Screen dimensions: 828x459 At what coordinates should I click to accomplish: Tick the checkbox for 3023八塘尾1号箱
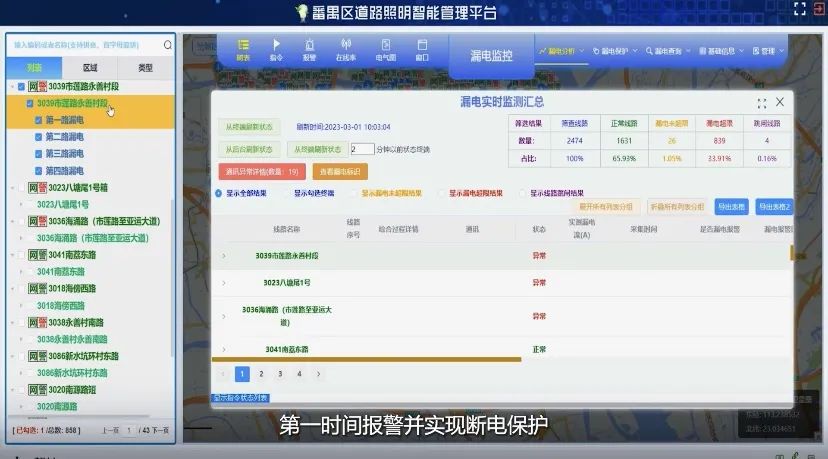22,187
